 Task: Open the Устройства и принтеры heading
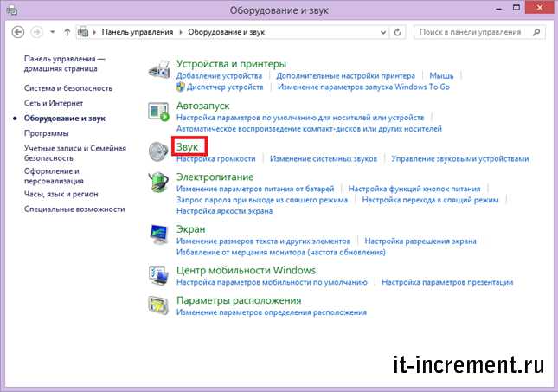click(x=231, y=64)
